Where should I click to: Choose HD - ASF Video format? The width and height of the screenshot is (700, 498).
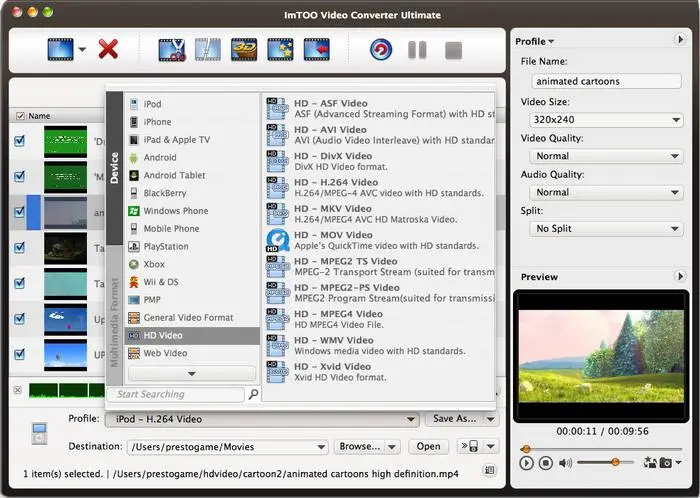click(x=380, y=108)
